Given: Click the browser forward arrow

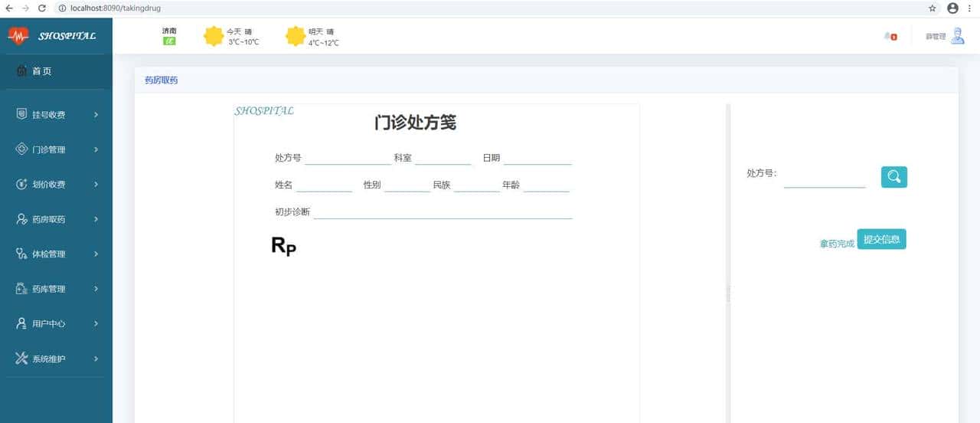Looking at the screenshot, I should tap(25, 8).
